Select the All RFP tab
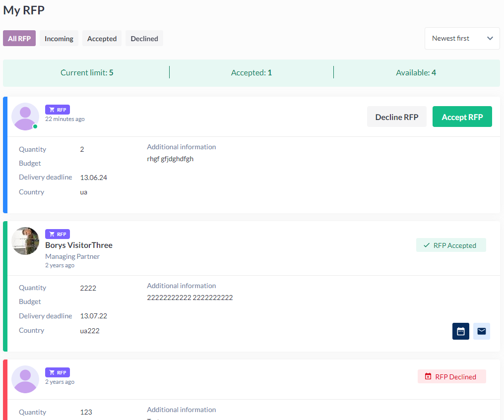The height and width of the screenshot is (420, 504). pos(19,39)
